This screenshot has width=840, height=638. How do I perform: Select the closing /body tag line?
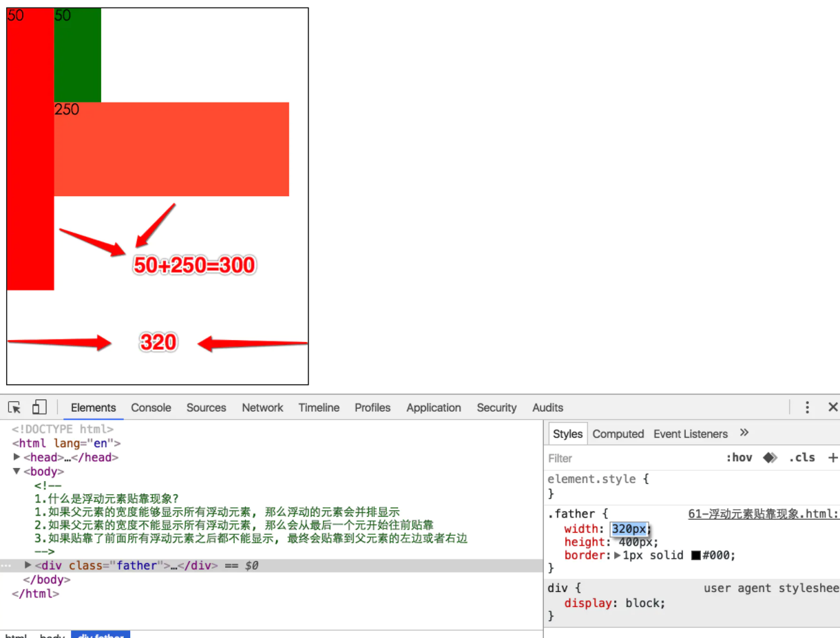click(x=47, y=579)
